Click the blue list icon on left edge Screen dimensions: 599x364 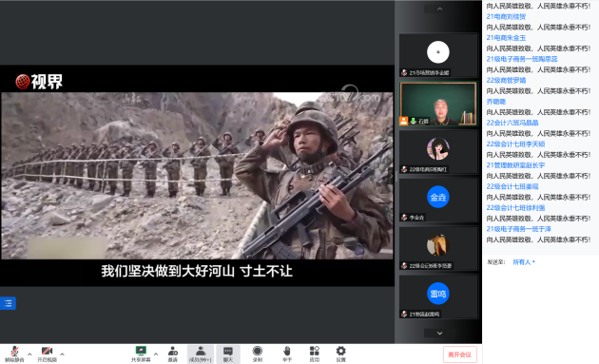click(8, 303)
